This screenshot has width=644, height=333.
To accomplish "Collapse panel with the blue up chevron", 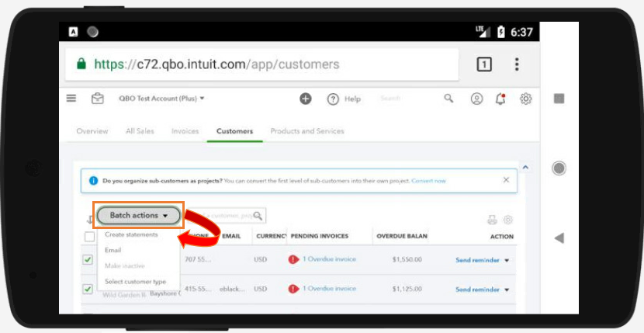I will (x=525, y=168).
